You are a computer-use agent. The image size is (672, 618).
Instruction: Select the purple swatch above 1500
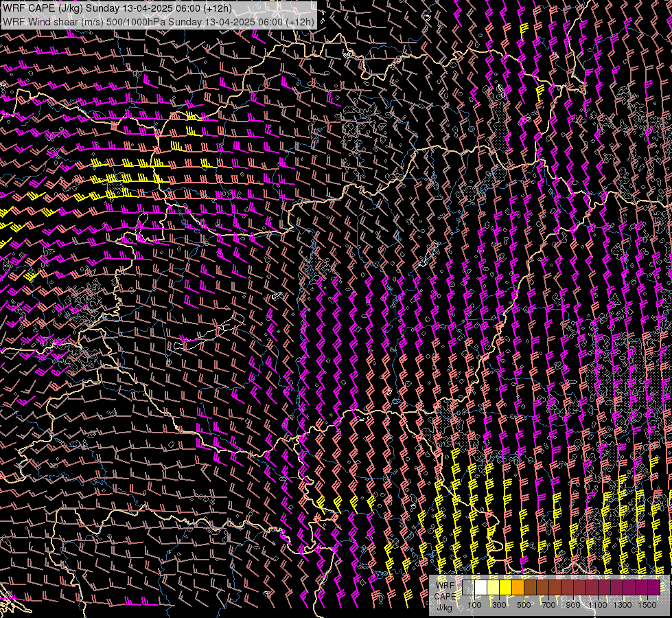[654, 587]
